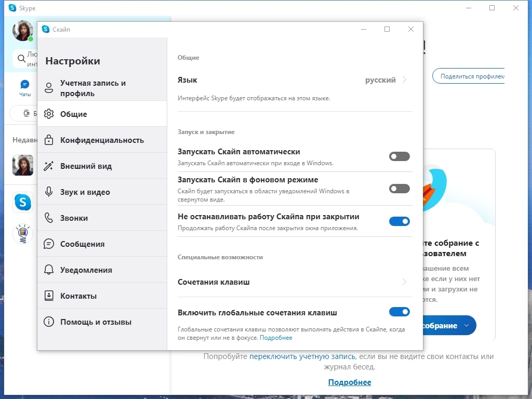532x399 pixels.
Task: Click the green online status dot on avatar
Action: click(x=31, y=39)
